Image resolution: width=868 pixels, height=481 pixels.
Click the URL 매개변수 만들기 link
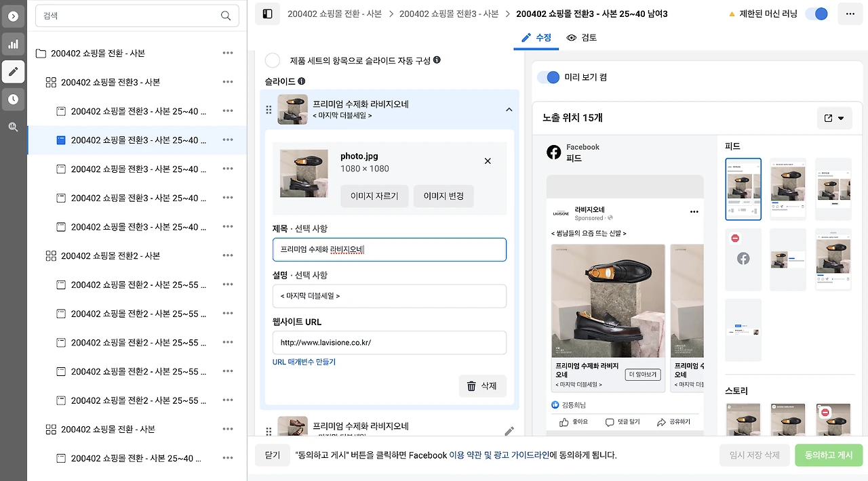(304, 362)
